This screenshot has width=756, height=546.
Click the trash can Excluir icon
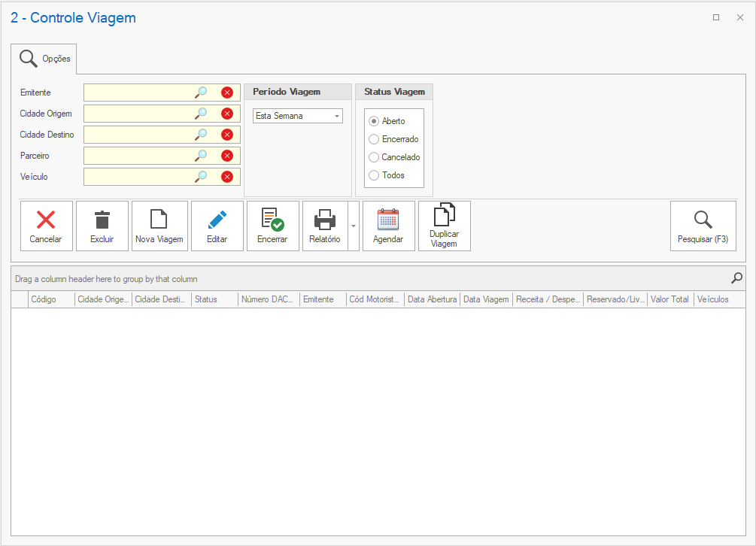[x=102, y=220]
